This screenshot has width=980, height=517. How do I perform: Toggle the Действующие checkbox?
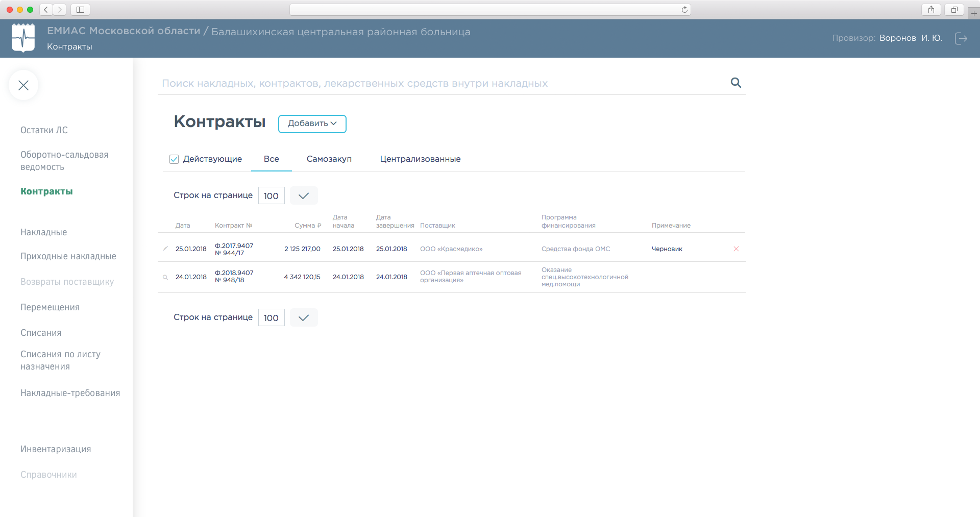pyautogui.click(x=174, y=159)
